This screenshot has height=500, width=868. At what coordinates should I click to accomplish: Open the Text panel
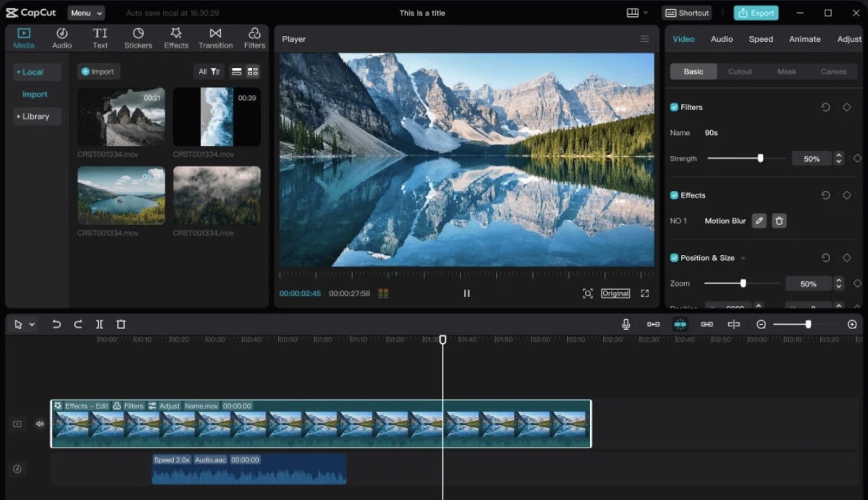coord(100,37)
